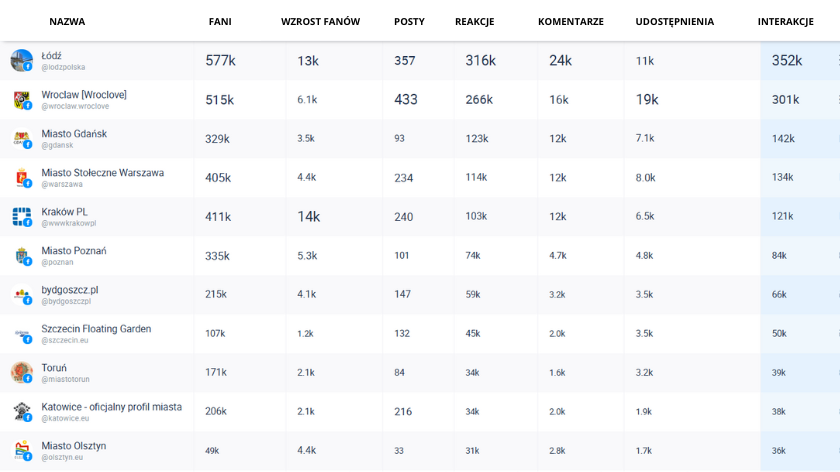Click the REAKCJE column header
840x472 pixels.
click(x=474, y=21)
